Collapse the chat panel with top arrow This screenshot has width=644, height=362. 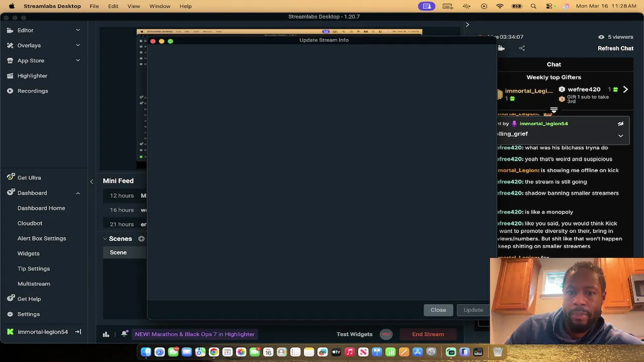tap(467, 25)
